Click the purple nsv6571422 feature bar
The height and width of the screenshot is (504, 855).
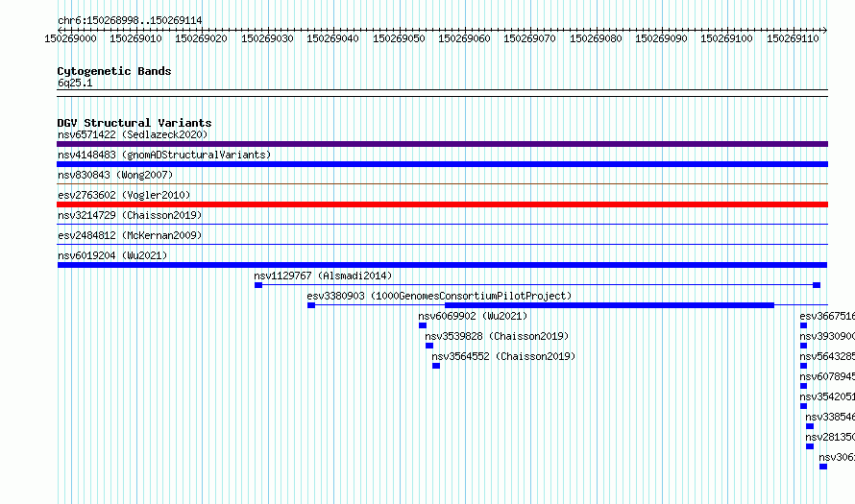pyautogui.click(x=442, y=144)
